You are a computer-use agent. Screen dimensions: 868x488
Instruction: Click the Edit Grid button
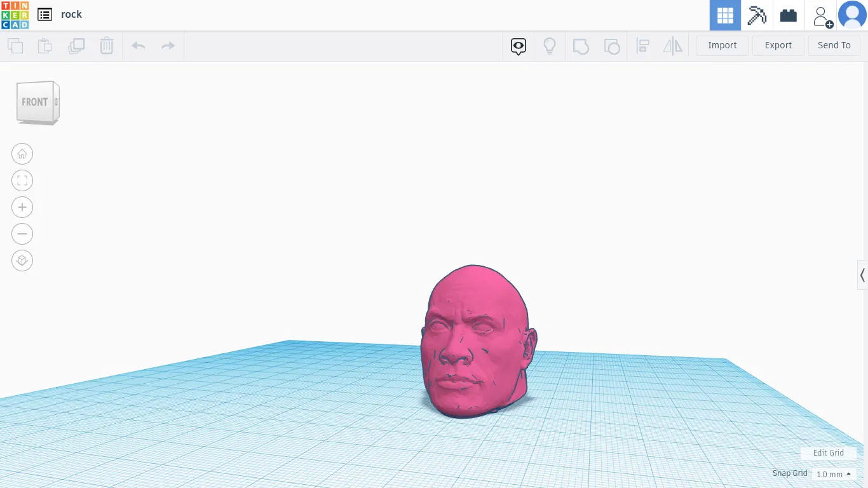[x=829, y=453]
